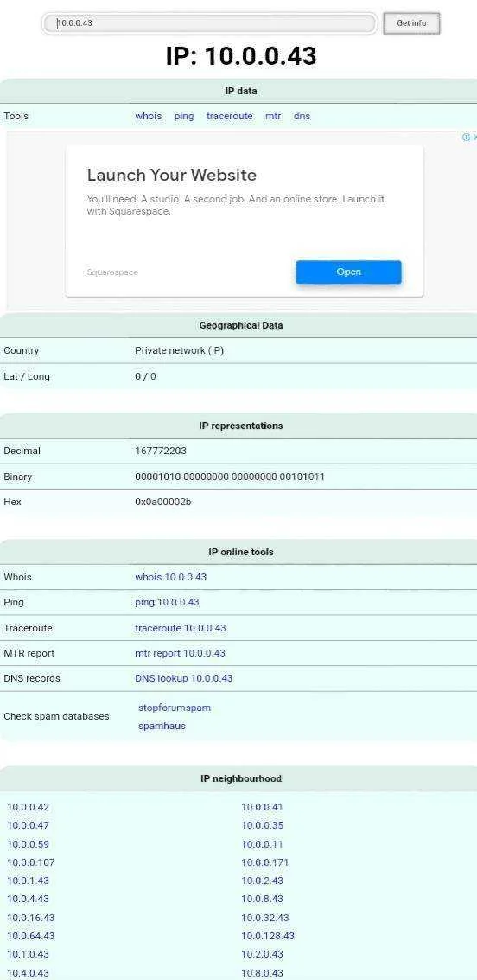Click the IP: 10.0.0.43 page heading

click(x=241, y=56)
